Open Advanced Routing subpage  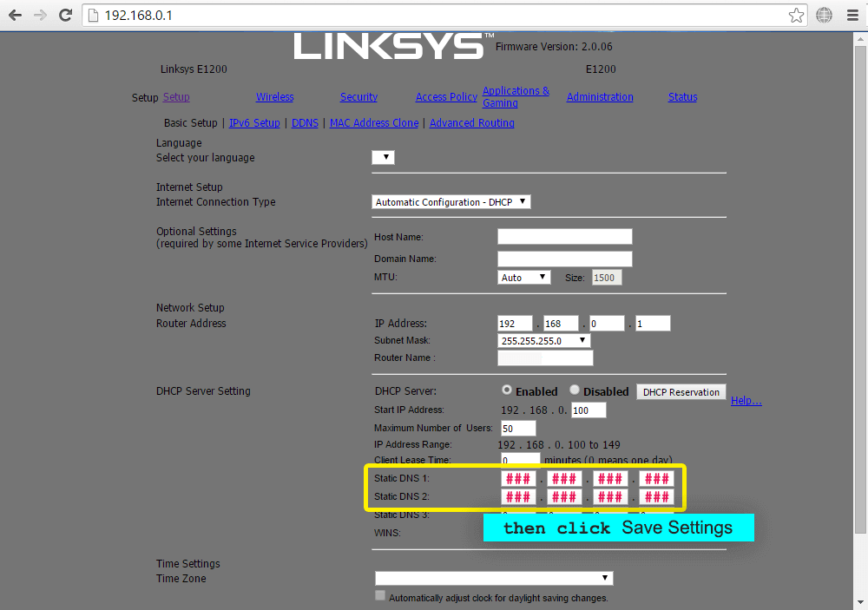pos(471,123)
